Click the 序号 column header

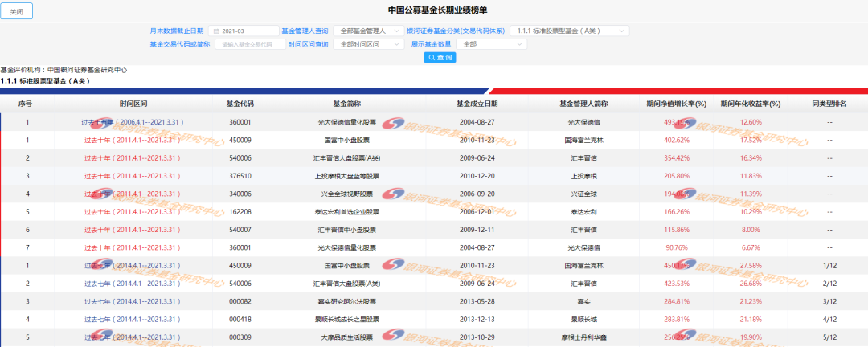(x=26, y=104)
